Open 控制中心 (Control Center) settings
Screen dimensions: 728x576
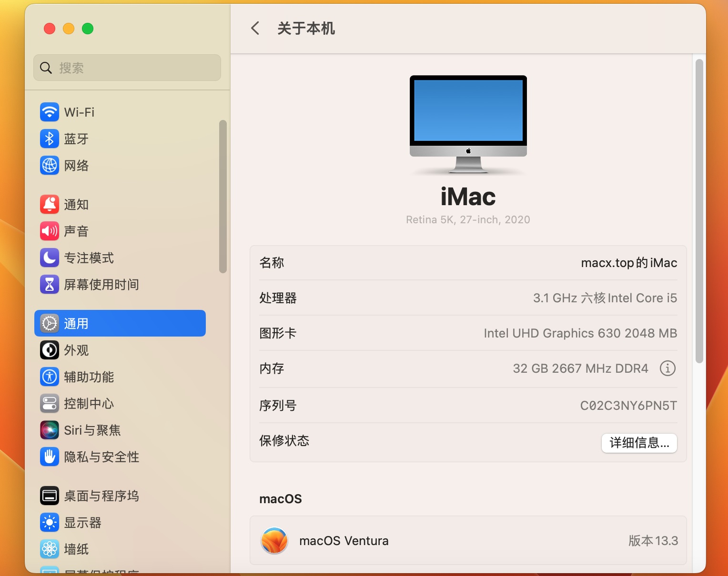pos(89,404)
